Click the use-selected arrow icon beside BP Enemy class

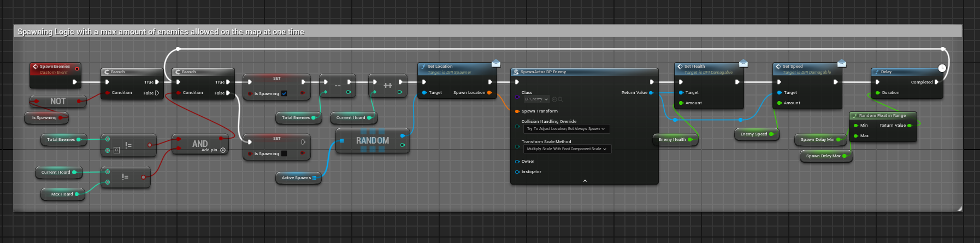point(554,99)
